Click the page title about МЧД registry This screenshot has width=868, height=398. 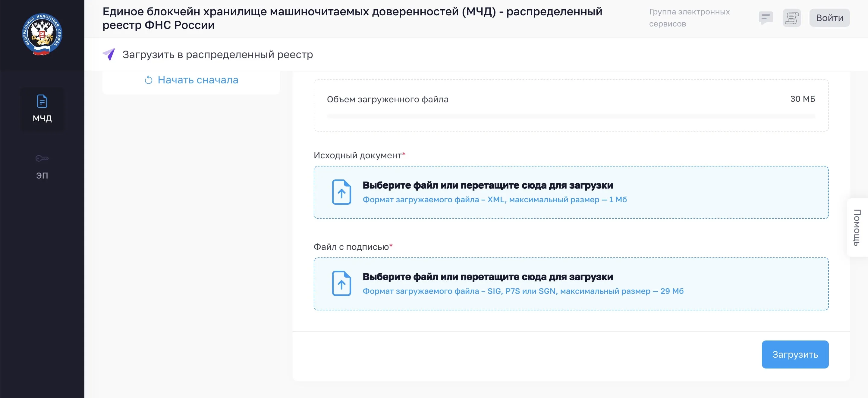pyautogui.click(x=352, y=18)
